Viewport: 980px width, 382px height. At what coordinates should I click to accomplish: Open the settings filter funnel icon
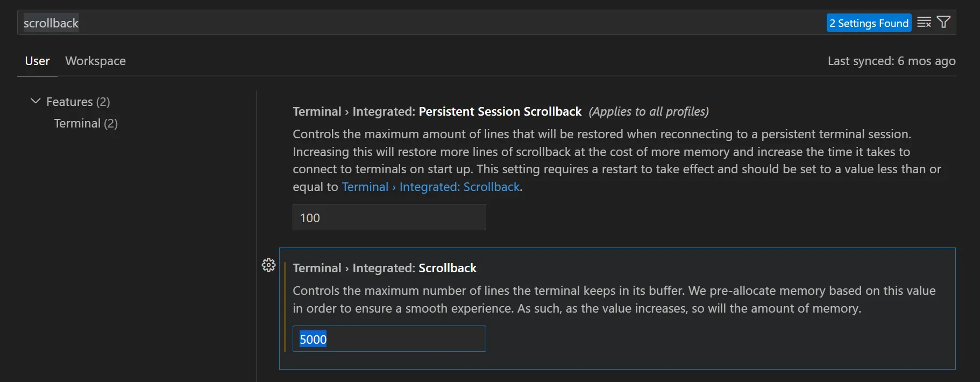tap(943, 23)
